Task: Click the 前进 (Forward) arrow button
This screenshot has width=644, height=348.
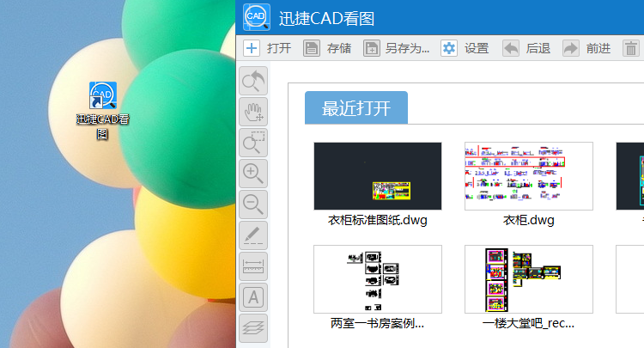Action: [586, 48]
